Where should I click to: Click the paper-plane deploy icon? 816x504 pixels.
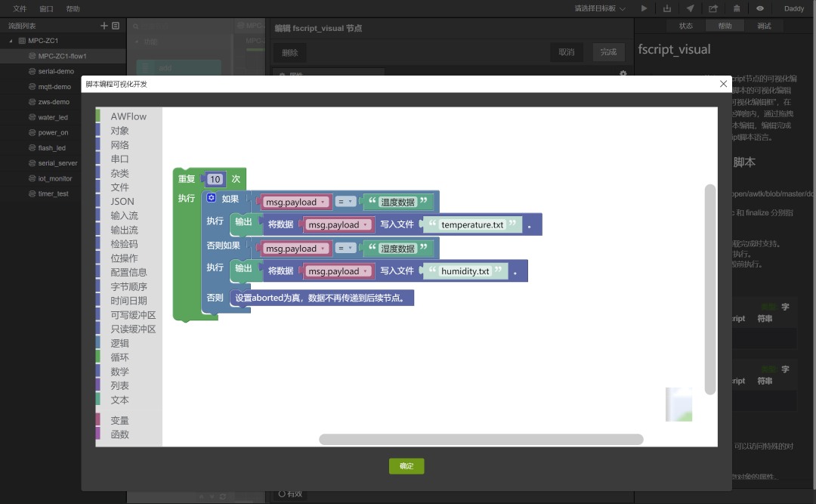[690, 8]
